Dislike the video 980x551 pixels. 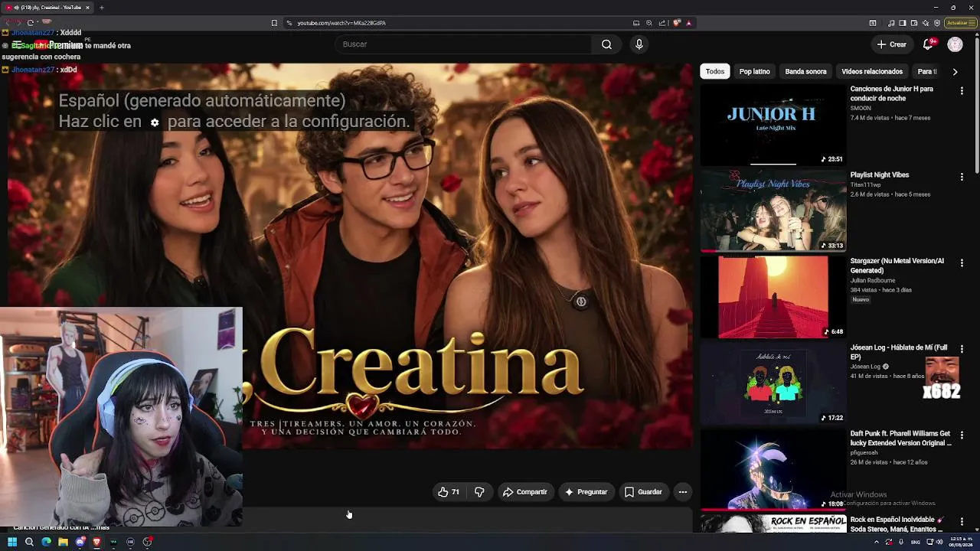click(479, 492)
